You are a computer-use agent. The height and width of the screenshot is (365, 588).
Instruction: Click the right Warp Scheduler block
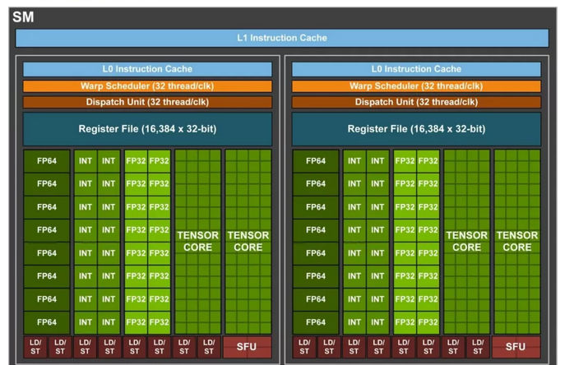point(416,85)
